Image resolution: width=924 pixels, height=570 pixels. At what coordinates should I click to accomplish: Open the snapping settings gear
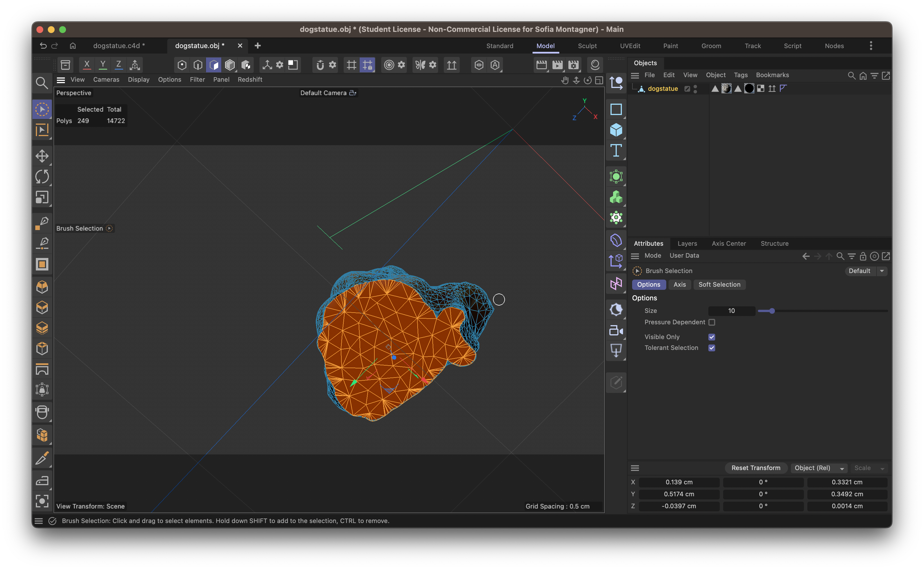point(333,64)
